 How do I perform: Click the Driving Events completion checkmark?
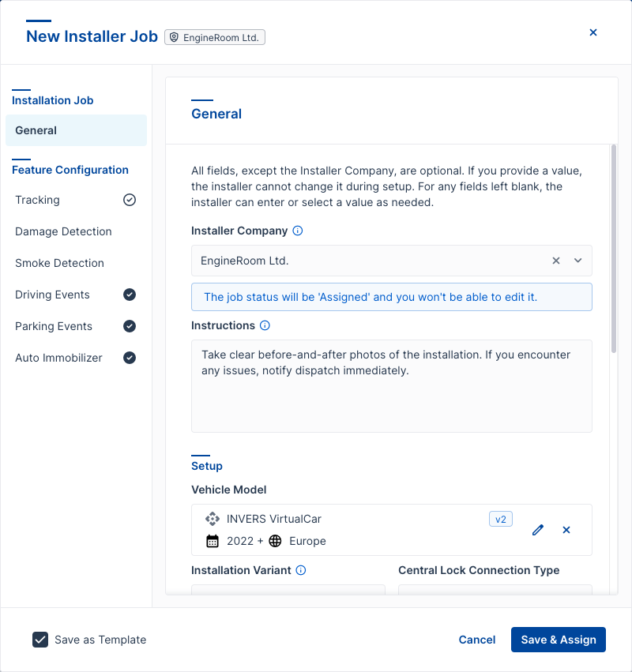130,295
